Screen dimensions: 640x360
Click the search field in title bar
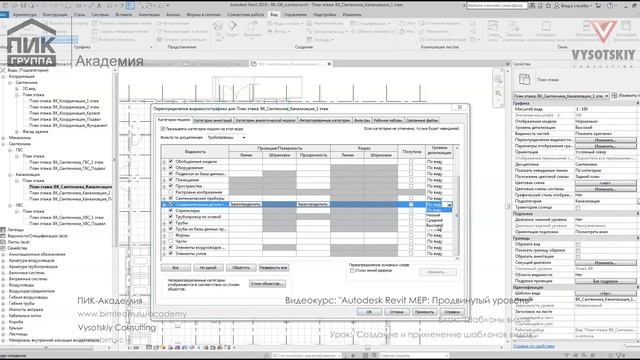click(496, 6)
